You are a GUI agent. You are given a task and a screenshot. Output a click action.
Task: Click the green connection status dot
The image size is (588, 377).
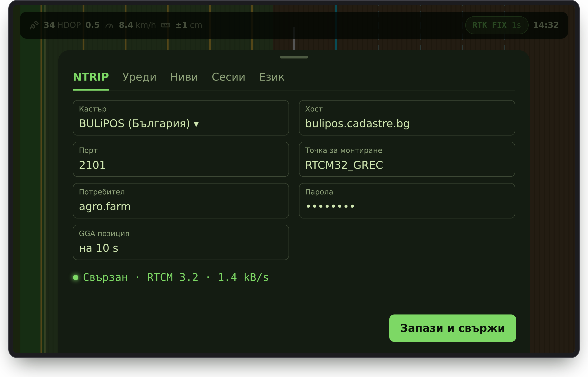coord(76,277)
